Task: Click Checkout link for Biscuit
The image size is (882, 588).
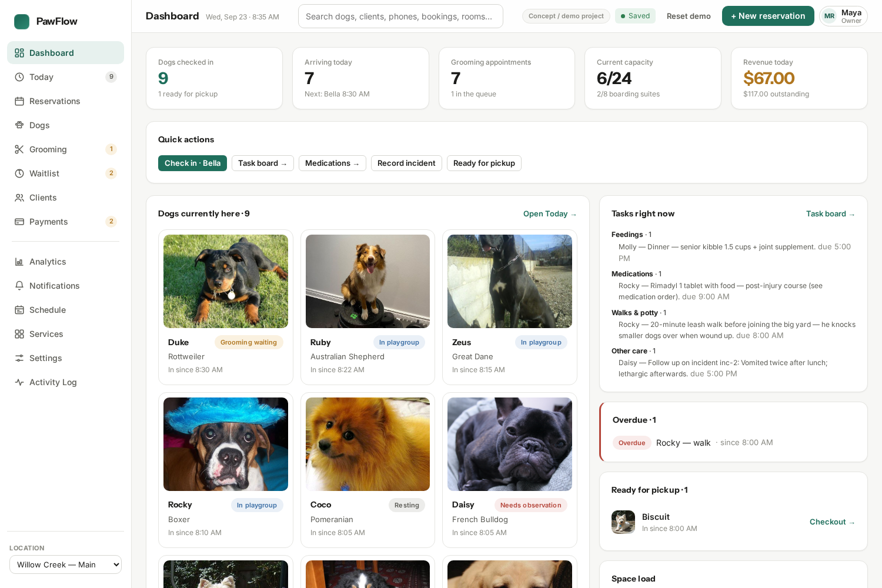Action: coord(832,522)
